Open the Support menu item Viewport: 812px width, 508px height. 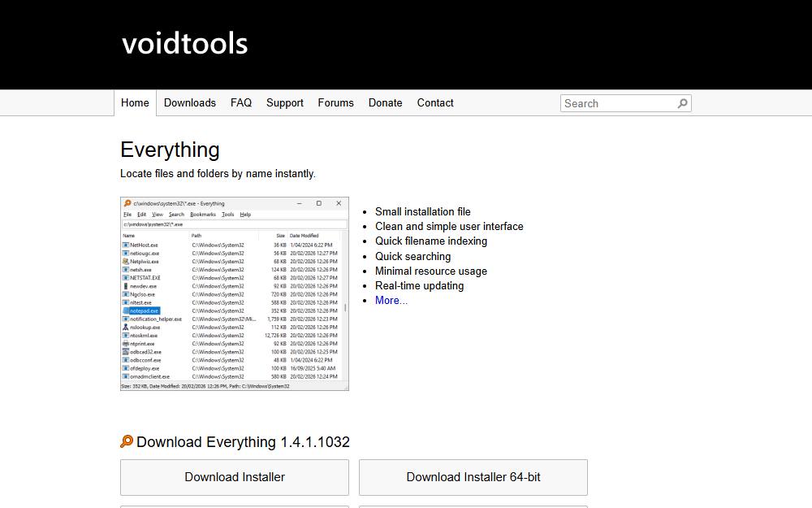click(285, 102)
